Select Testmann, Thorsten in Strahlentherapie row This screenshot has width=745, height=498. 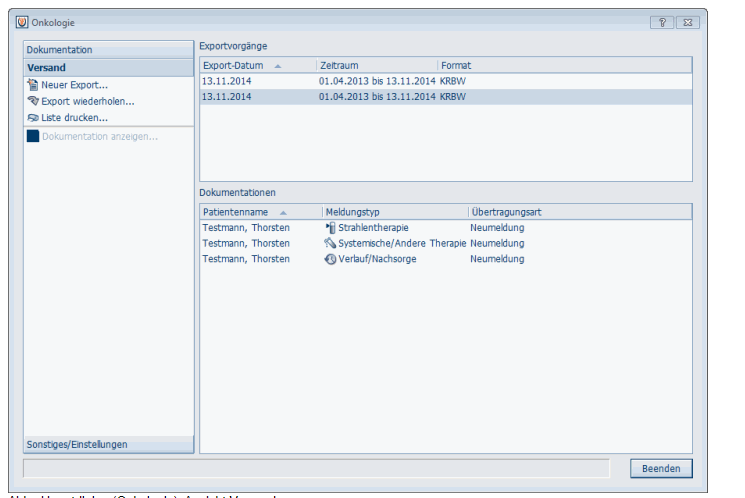(x=246, y=228)
